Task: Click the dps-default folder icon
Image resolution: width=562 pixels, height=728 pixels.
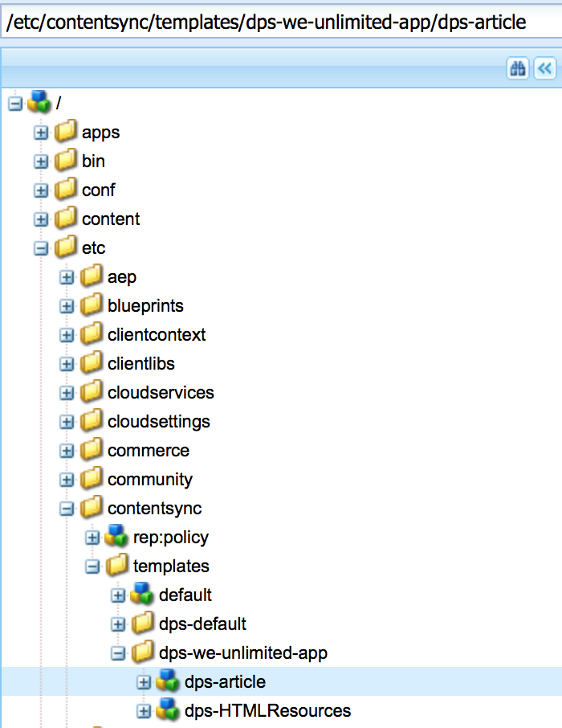Action: (142, 623)
